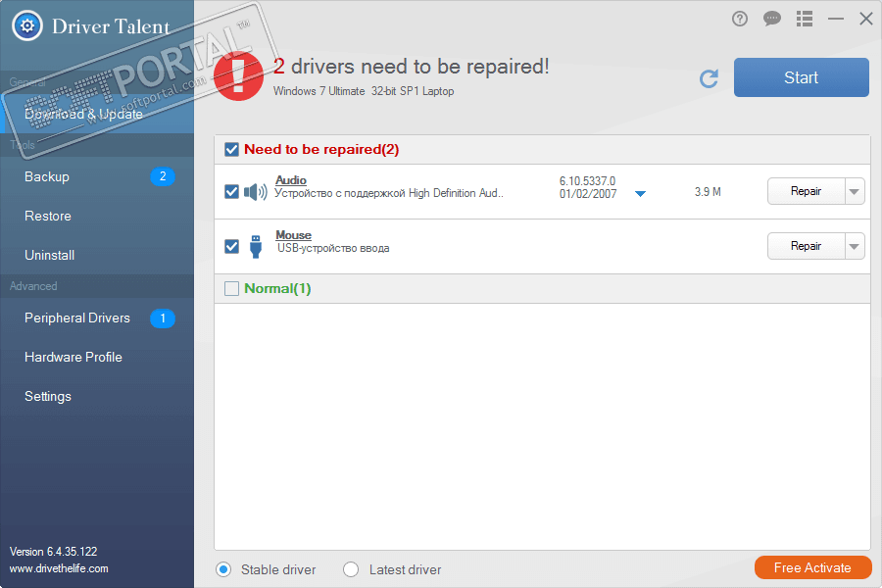Expand the Mouse Repair button dropdown arrow
Viewport: 882px width, 588px height.
(855, 246)
